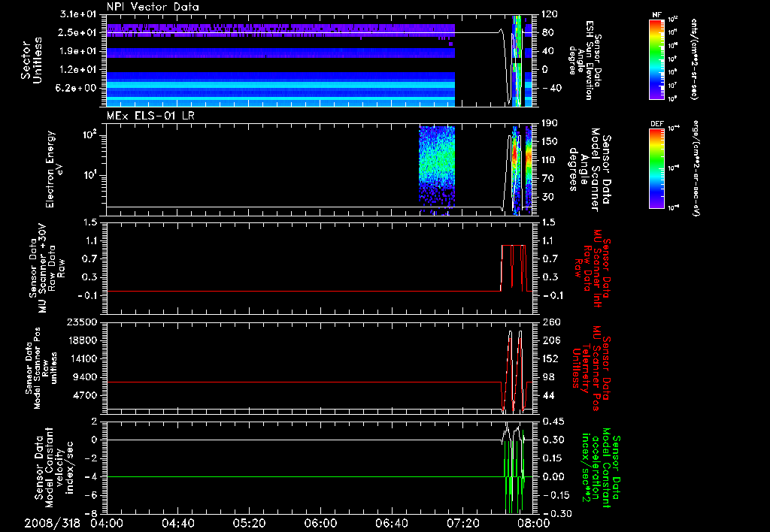Click the red "MU Scanner Inh Raw Data" label
The height and width of the screenshot is (532, 770).
click(x=593, y=268)
